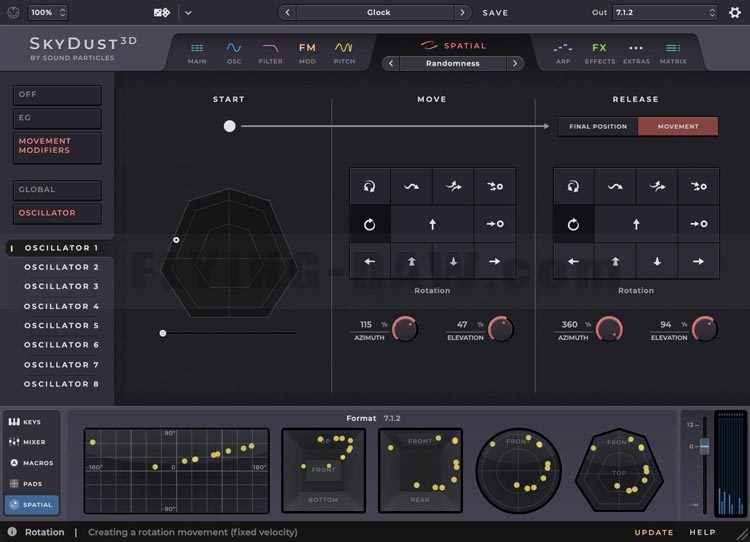Switch to the PITCH tab
The height and width of the screenshot is (542, 750).
(344, 54)
